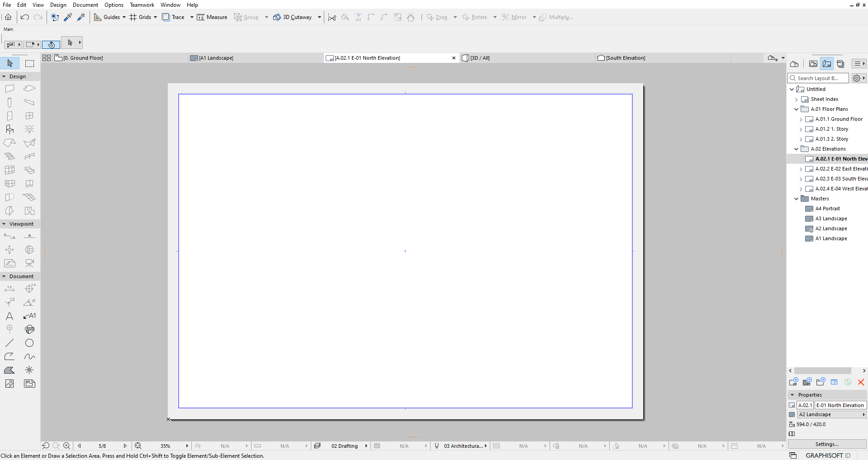Toggle the Trace reference
Viewport: 868px width, 460px height.
coord(174,17)
